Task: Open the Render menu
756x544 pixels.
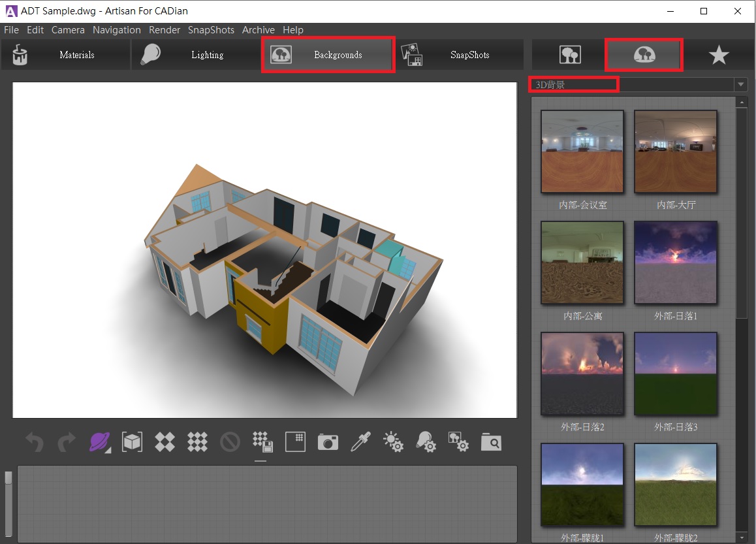Action: pos(165,30)
